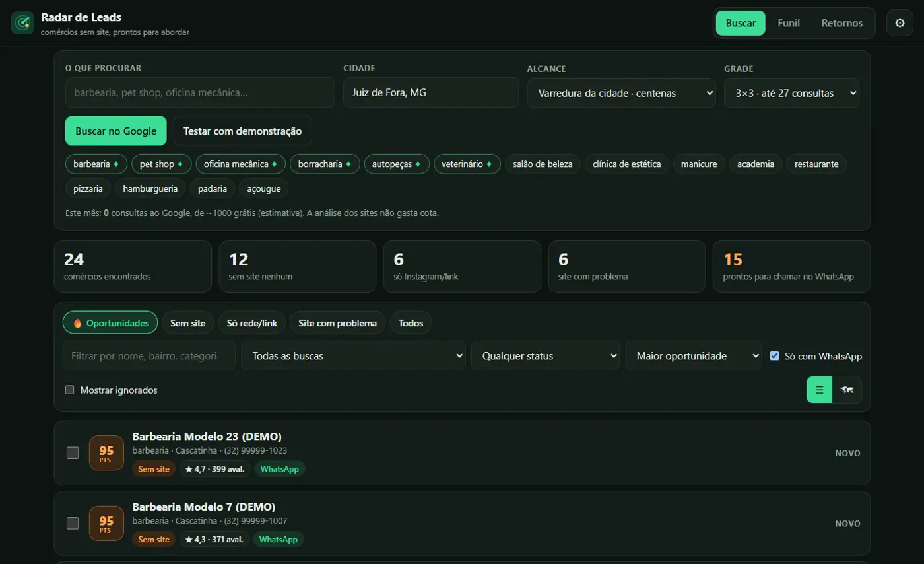Image resolution: width=924 pixels, height=564 pixels.
Task: Click the 6 só Instagram/link card
Action: 462,266
